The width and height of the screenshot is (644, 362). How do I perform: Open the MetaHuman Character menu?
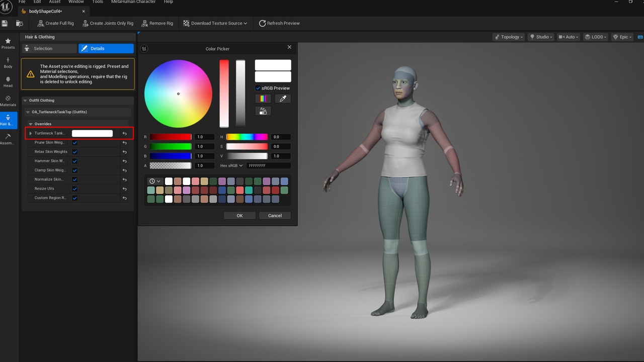pos(133,2)
